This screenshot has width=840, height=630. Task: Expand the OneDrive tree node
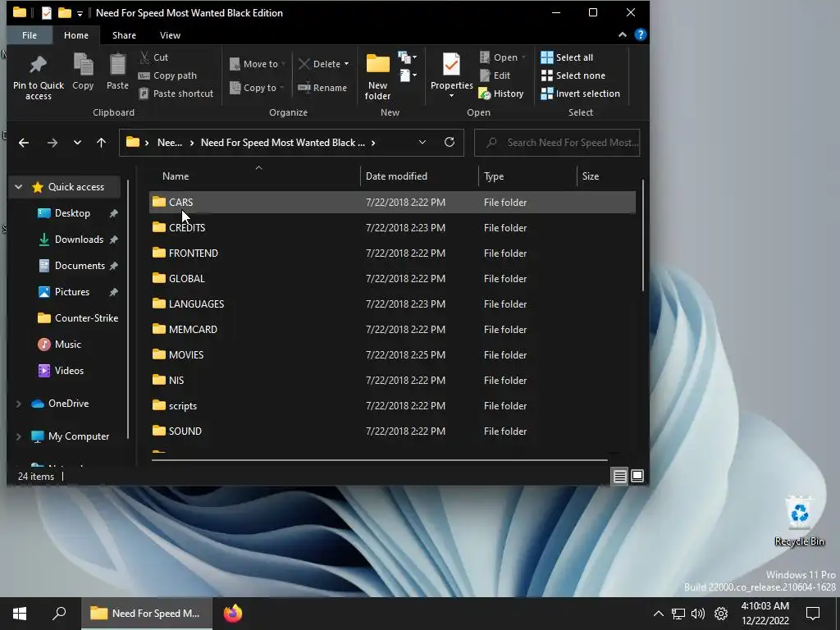coord(18,404)
